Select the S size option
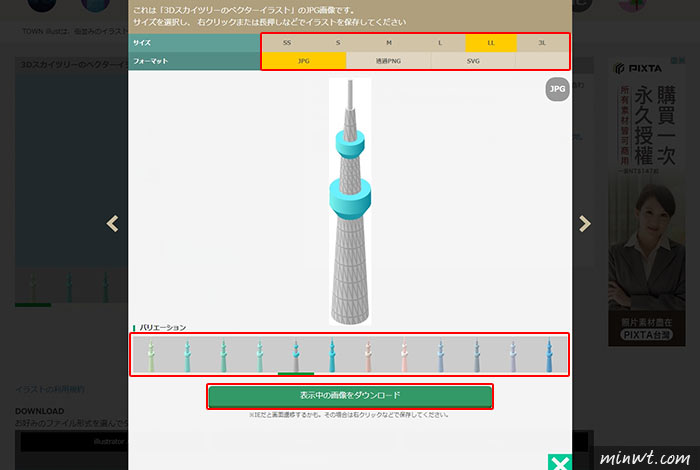 coord(338,43)
